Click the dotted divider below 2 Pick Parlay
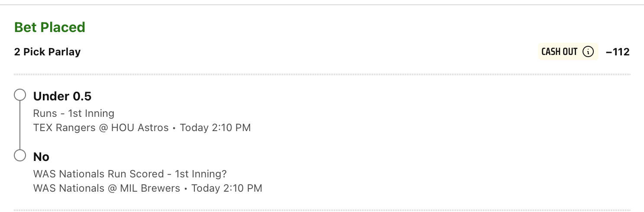Image resolution: width=644 pixels, height=212 pixels. point(322,75)
